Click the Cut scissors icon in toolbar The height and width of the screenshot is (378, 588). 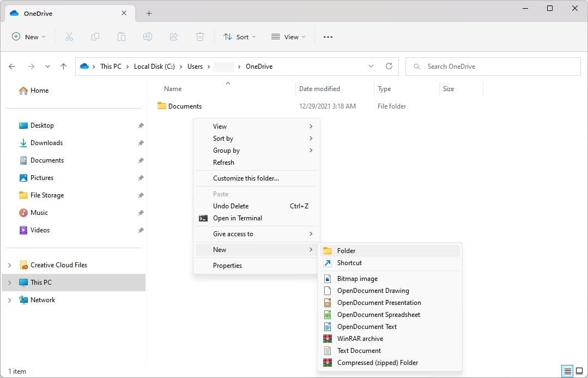coord(69,37)
